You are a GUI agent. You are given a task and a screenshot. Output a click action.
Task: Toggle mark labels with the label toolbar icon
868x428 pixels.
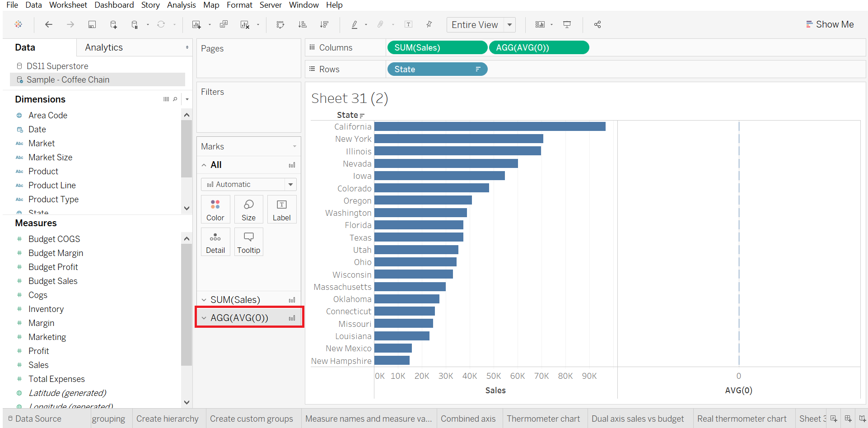(409, 24)
